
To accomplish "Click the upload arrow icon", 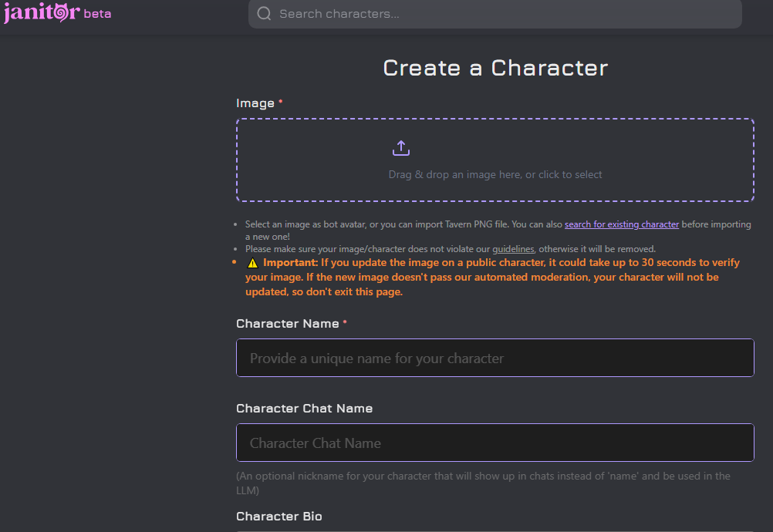I will coord(401,148).
